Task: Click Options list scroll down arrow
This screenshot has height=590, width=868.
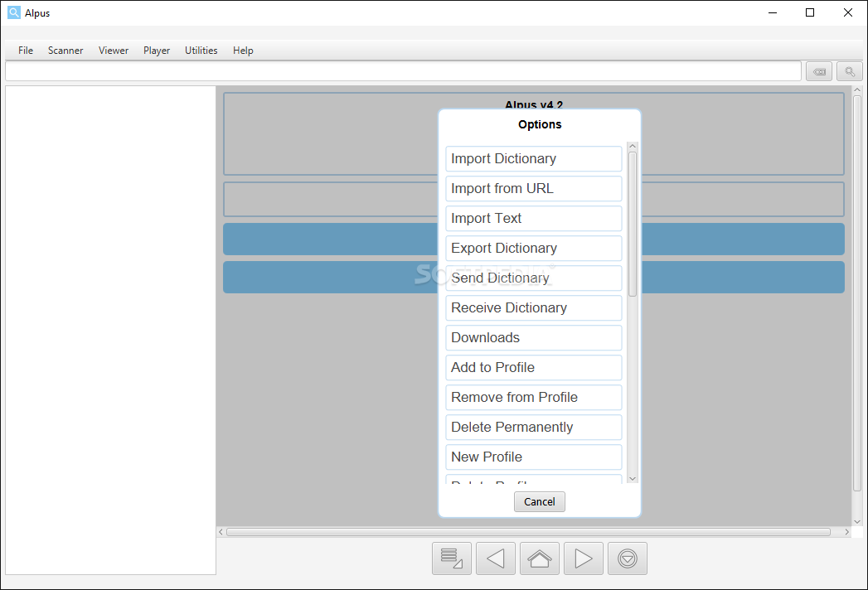Action: click(633, 479)
